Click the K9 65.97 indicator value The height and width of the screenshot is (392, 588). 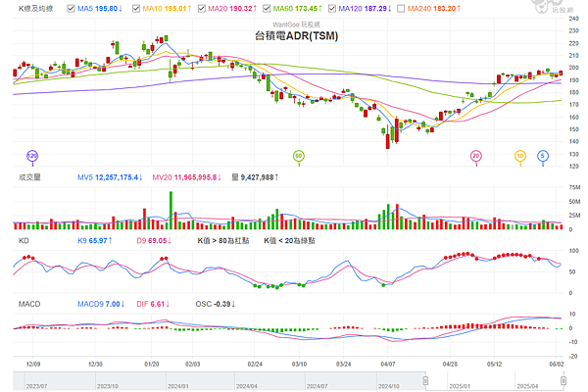pyautogui.click(x=94, y=241)
